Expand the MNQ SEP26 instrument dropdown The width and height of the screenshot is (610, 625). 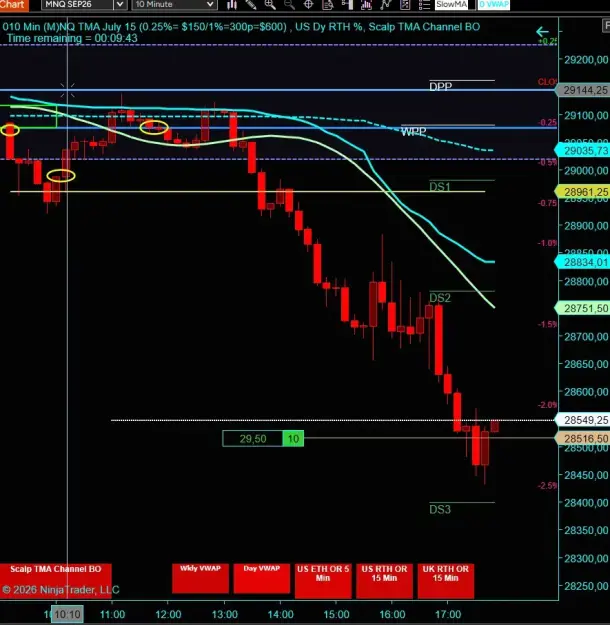click(x=120, y=4)
